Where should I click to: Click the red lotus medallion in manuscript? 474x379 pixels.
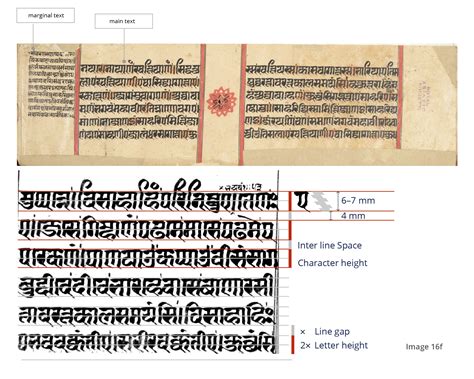pyautogui.click(x=222, y=101)
